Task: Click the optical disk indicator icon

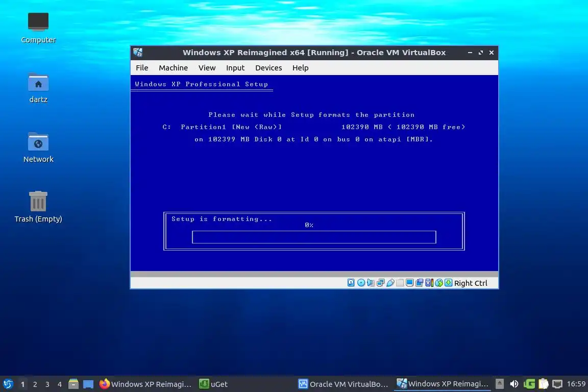Action: click(x=361, y=283)
